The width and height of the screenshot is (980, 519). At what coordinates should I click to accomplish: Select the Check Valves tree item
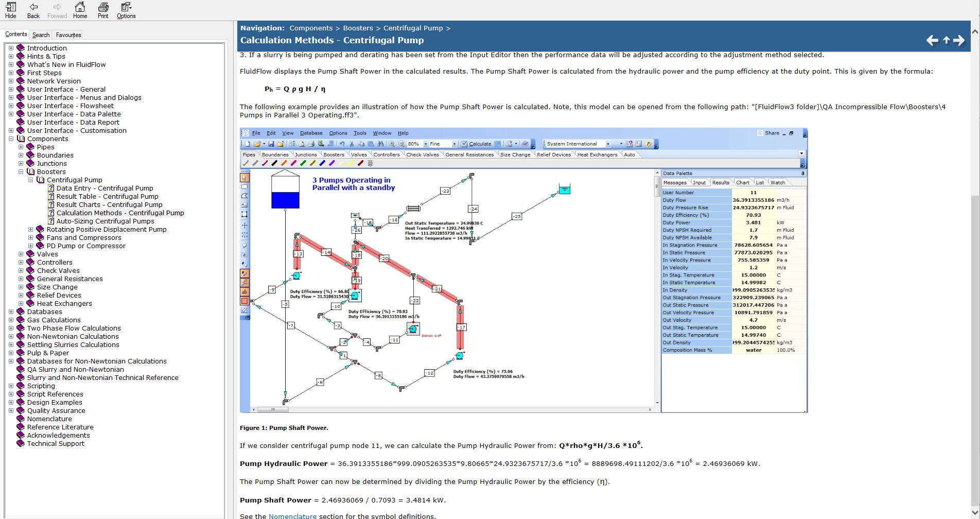[x=58, y=271]
